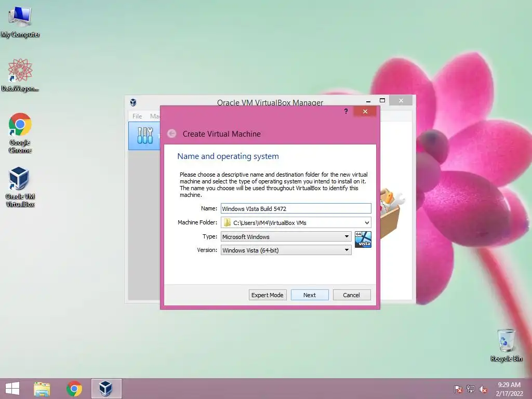Image resolution: width=532 pixels, height=399 pixels.
Task: Proceed with the Next button
Action: tap(310, 295)
